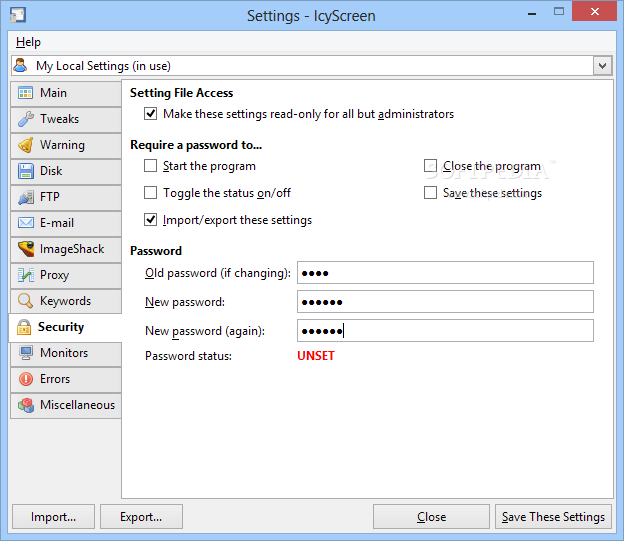This screenshot has height=541, width=624.
Task: Open the ImageShack tab
Action: coord(66,249)
